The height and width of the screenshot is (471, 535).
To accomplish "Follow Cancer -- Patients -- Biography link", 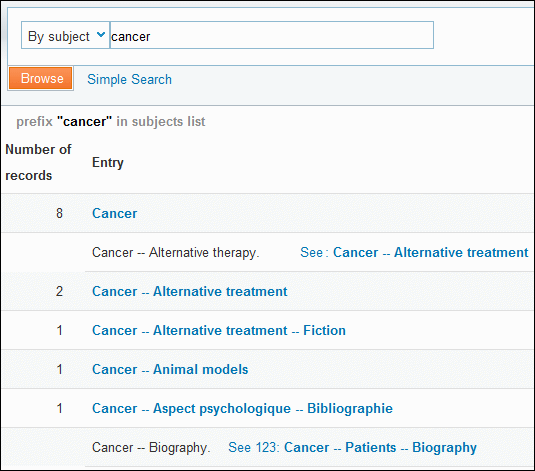I will [x=380, y=447].
